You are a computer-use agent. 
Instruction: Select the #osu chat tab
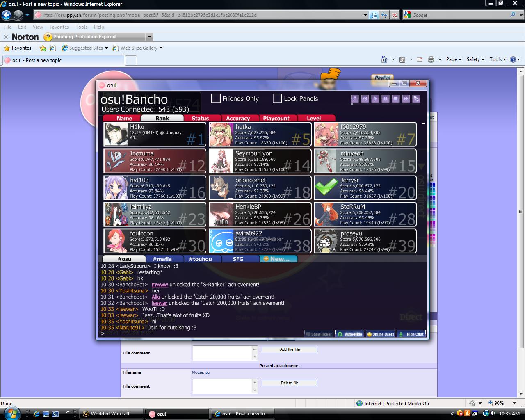pos(124,259)
